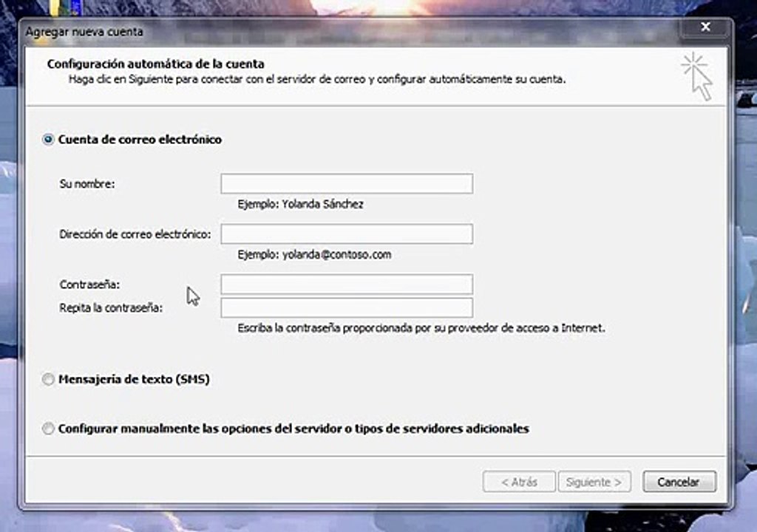757x532 pixels.
Task: Focus the Dirección de correo electrónico field
Action: [347, 233]
